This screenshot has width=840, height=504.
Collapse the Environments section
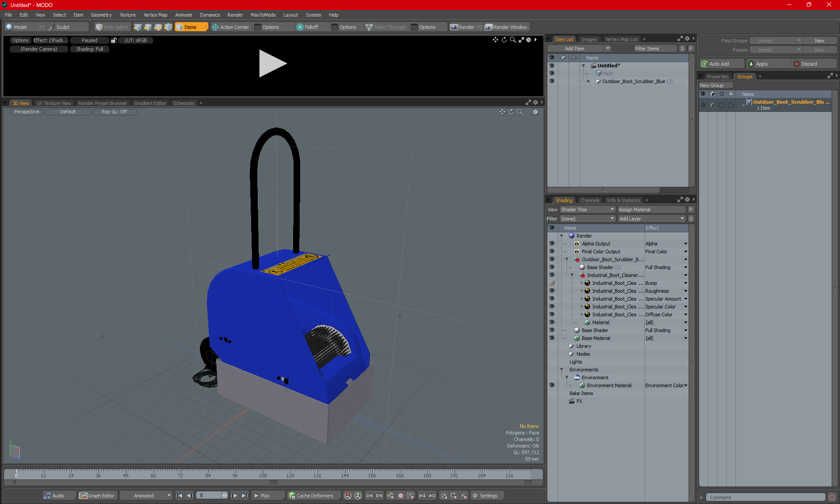[562, 370]
